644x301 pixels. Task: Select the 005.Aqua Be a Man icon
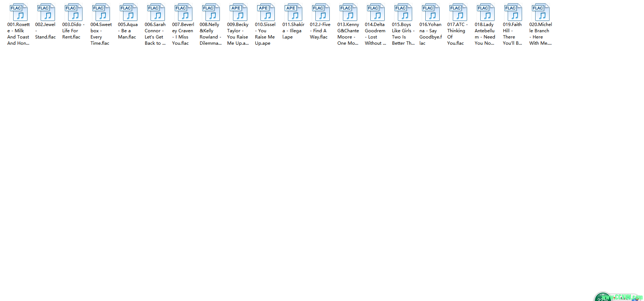tap(129, 12)
